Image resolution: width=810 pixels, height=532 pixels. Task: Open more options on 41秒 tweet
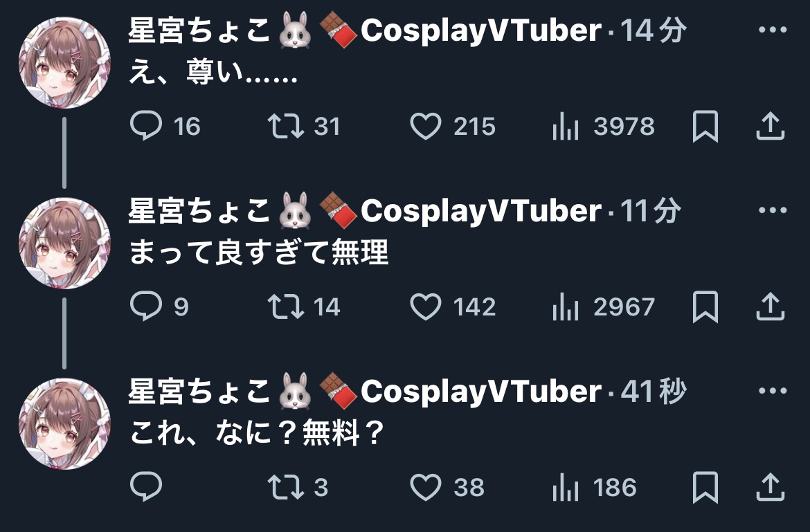coord(773,391)
